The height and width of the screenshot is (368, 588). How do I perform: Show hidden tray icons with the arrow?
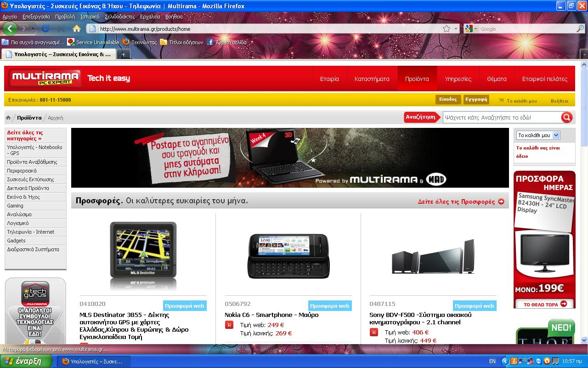click(505, 361)
